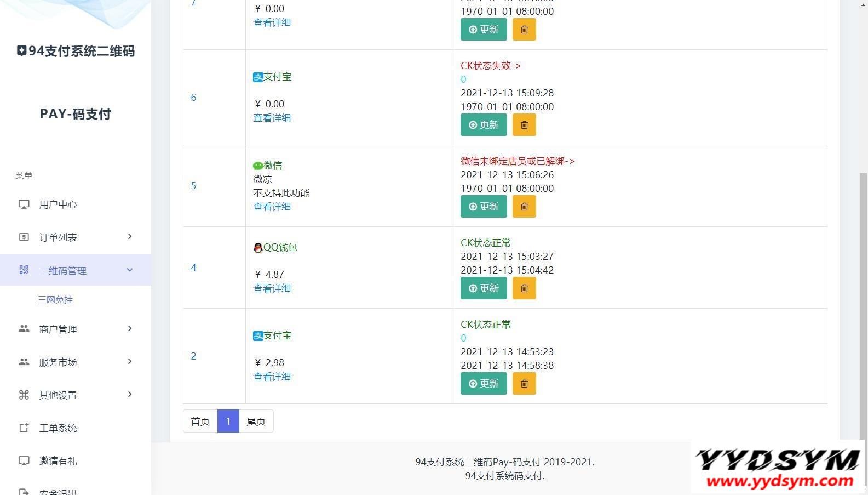The height and width of the screenshot is (495, 868).
Task: Expand the 服务市场 submenu arrow
Action: [130, 362]
